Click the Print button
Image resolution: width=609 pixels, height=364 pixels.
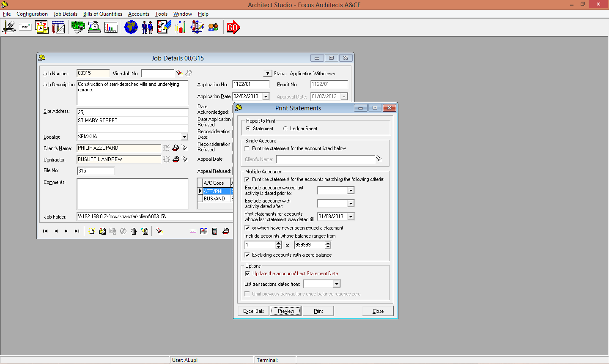(x=318, y=311)
